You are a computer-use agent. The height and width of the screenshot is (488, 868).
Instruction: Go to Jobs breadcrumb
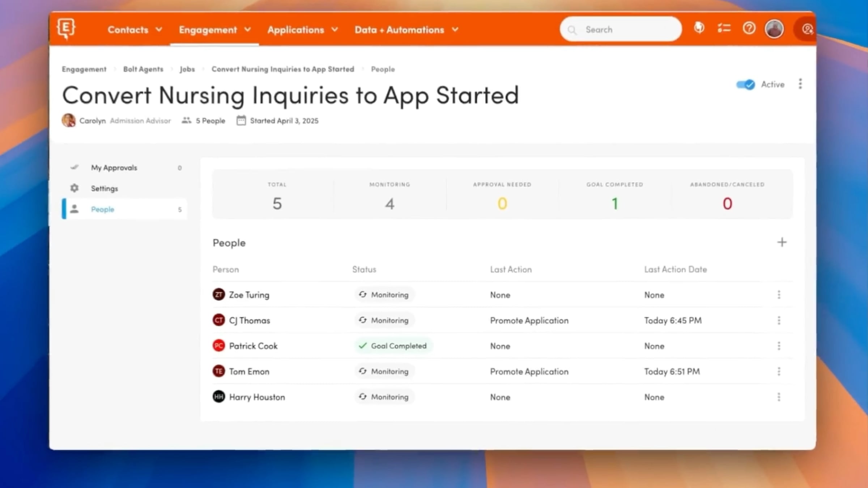(x=187, y=69)
